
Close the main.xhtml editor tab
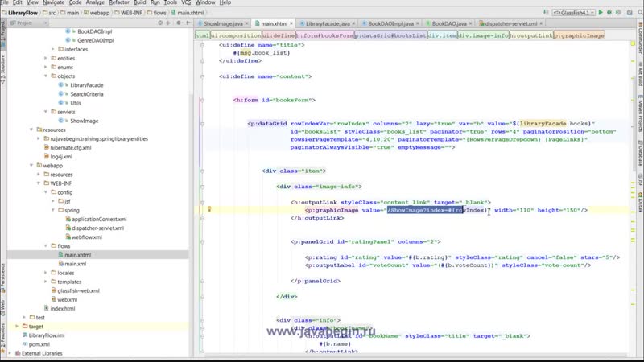pyautogui.click(x=291, y=23)
